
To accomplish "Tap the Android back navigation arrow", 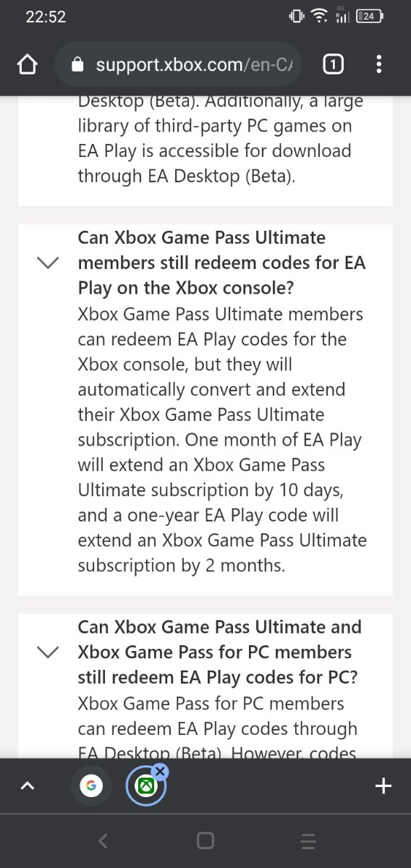I will 103,840.
